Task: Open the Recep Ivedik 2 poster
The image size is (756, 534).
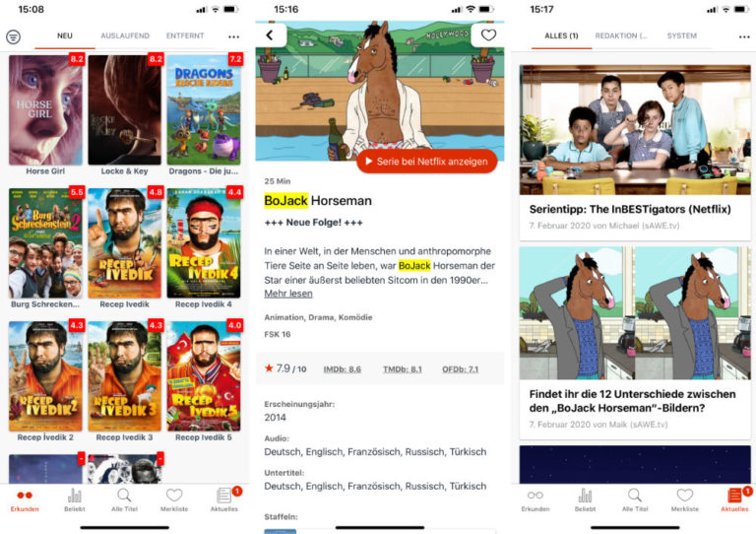Action: tap(45, 376)
